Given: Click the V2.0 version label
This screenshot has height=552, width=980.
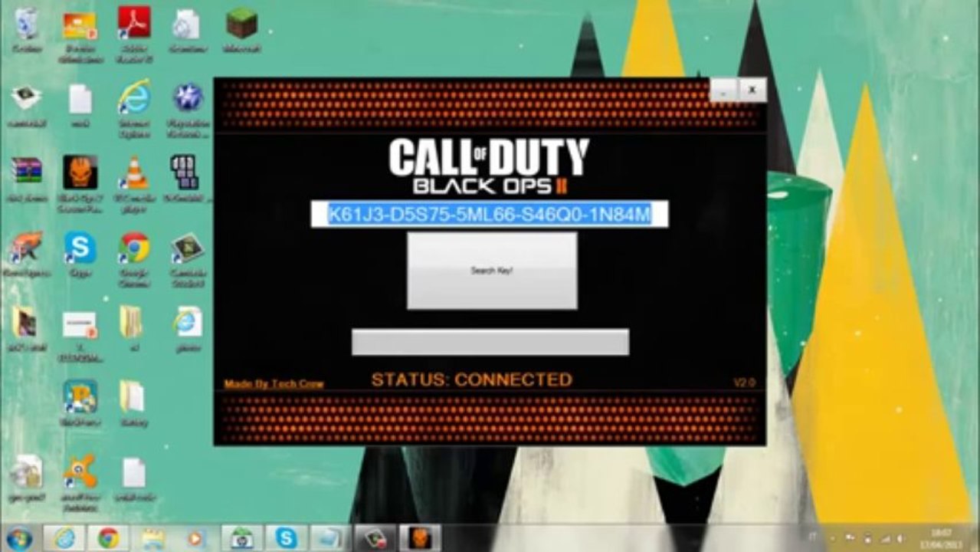Looking at the screenshot, I should (744, 382).
